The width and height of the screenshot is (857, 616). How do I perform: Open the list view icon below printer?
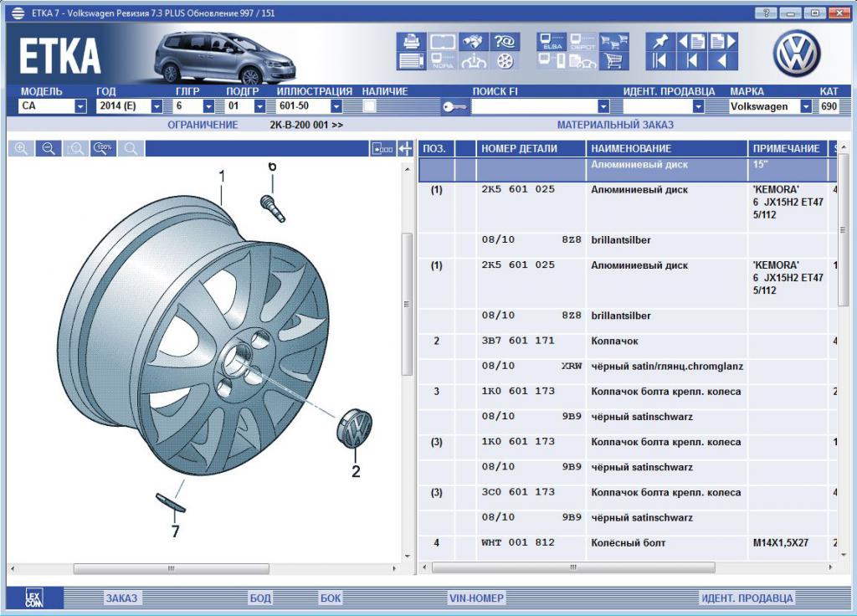click(x=411, y=60)
